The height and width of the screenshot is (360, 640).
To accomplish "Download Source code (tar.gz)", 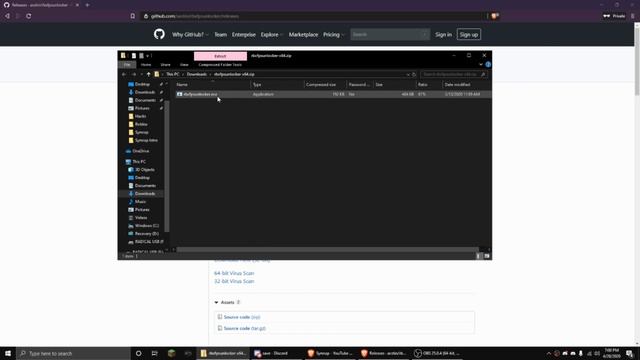I will (244, 328).
